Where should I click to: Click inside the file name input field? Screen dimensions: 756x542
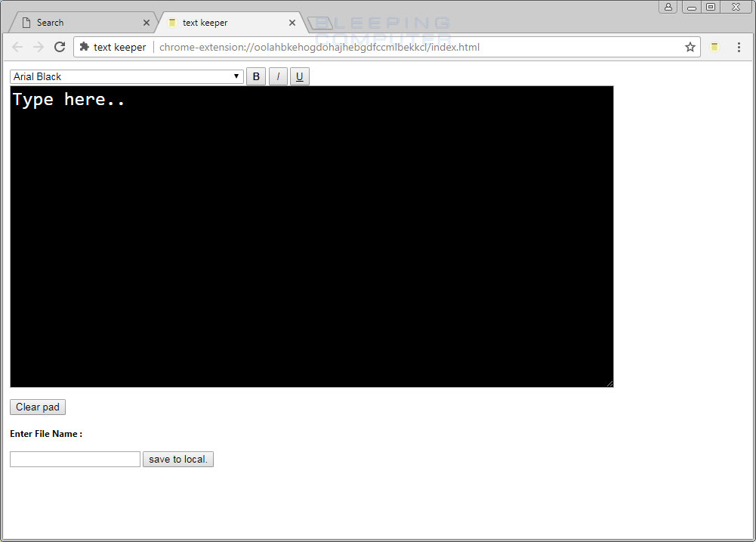[x=74, y=459]
